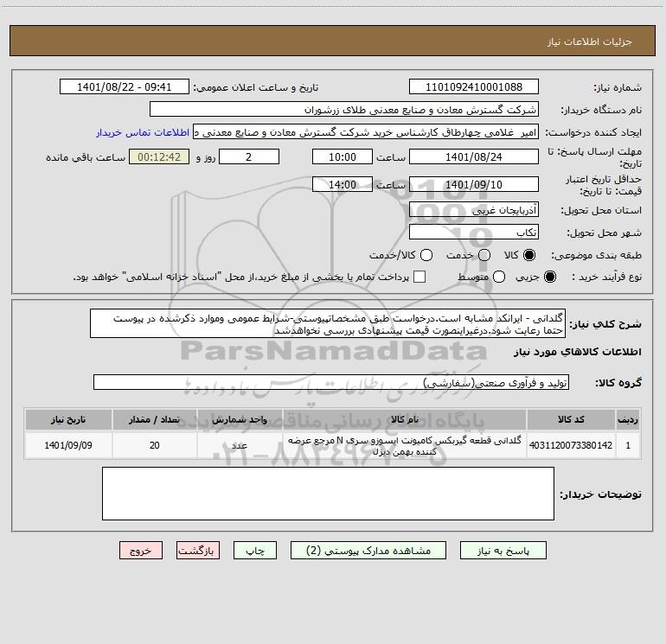Image resolution: width=666 pixels, height=644 pixels.
Task: Toggle the اسناد خزانه اسلامی payment checkbox
Action: coord(419,277)
